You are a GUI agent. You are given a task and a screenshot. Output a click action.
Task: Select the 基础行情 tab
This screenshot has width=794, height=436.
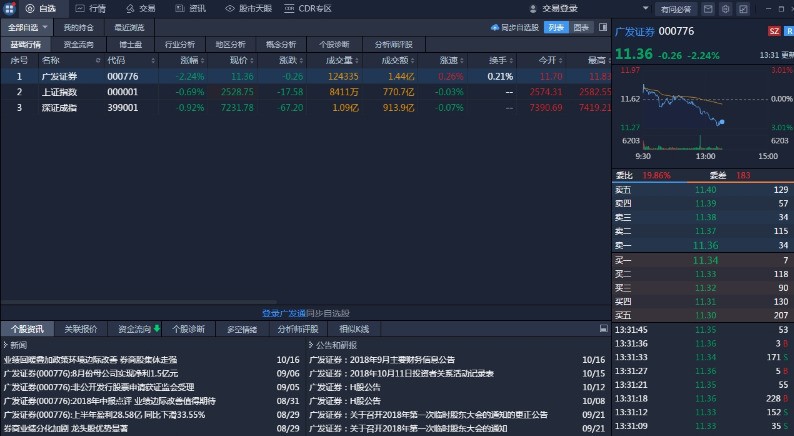point(26,45)
